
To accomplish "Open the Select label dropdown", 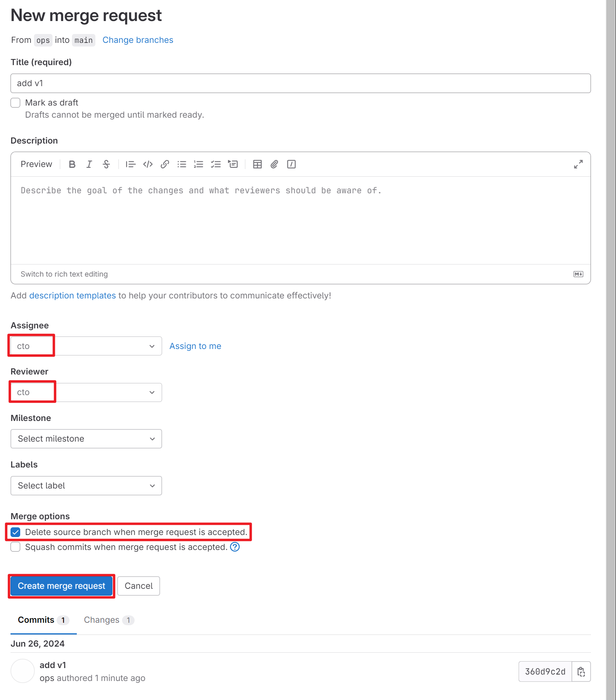I will [86, 486].
